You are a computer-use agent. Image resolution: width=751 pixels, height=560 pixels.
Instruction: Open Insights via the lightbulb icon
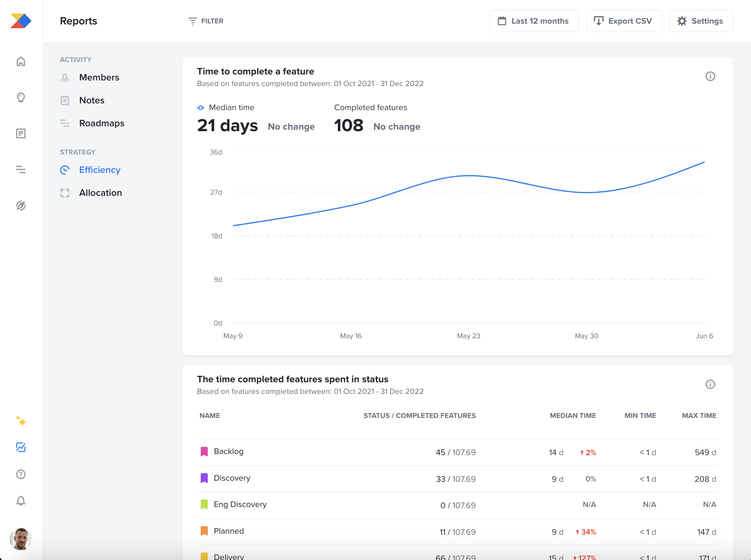[x=21, y=97]
